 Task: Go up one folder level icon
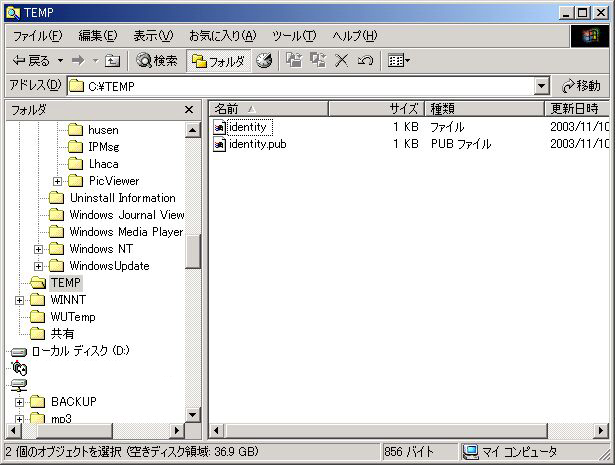point(112,61)
